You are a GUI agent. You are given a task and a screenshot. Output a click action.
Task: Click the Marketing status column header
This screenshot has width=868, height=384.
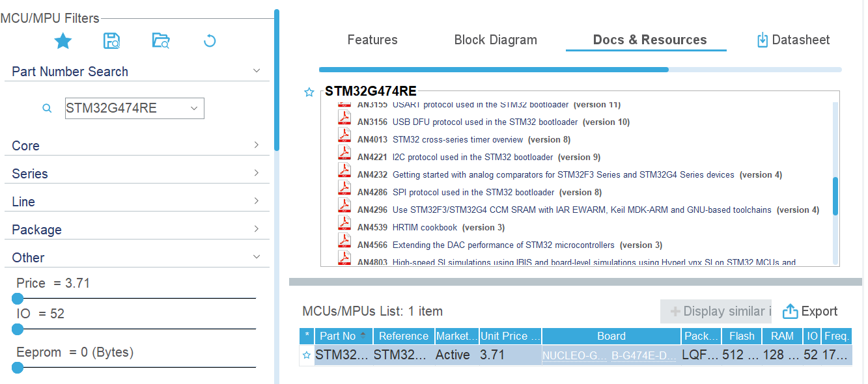click(x=456, y=336)
